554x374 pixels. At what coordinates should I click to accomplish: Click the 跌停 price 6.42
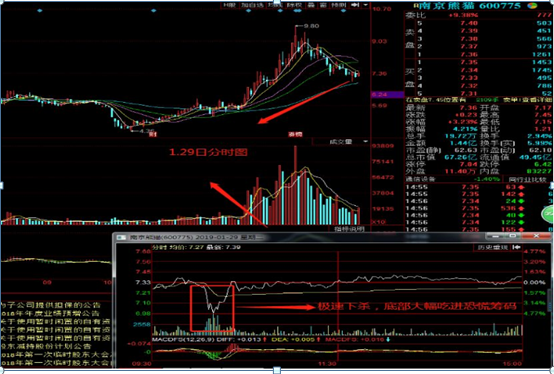(543, 164)
